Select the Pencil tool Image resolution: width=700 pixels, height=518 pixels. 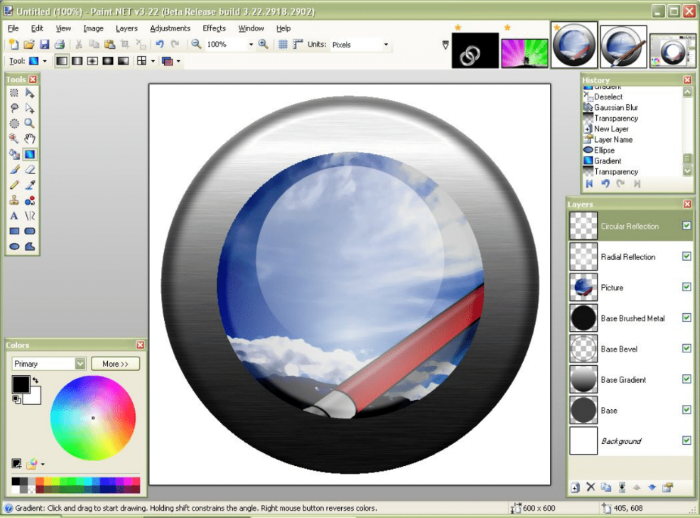14,185
